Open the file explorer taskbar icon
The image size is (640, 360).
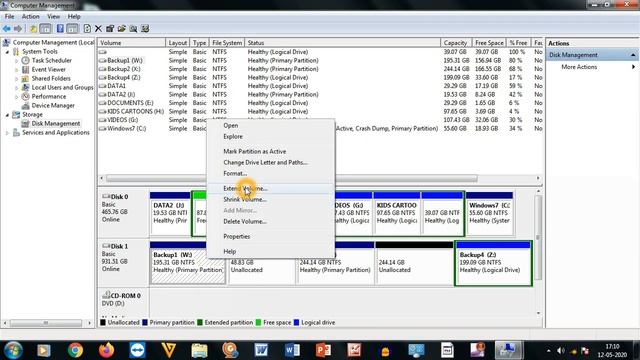click(199, 350)
